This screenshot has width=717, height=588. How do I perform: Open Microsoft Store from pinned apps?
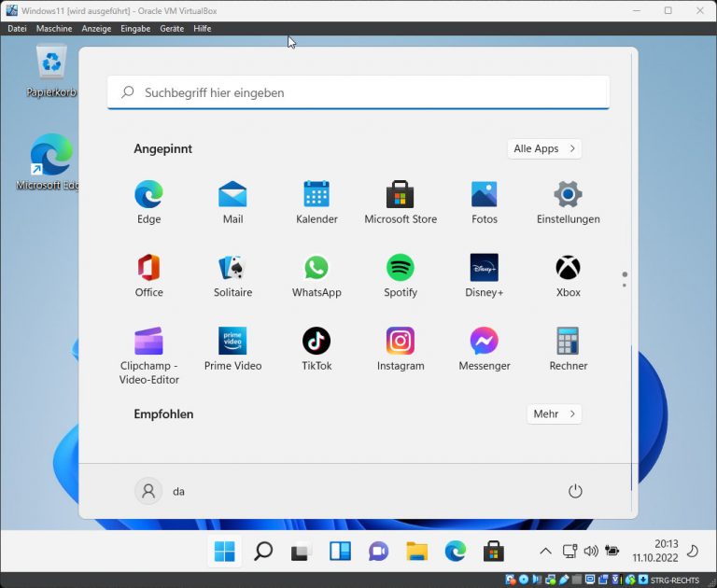pos(401,203)
